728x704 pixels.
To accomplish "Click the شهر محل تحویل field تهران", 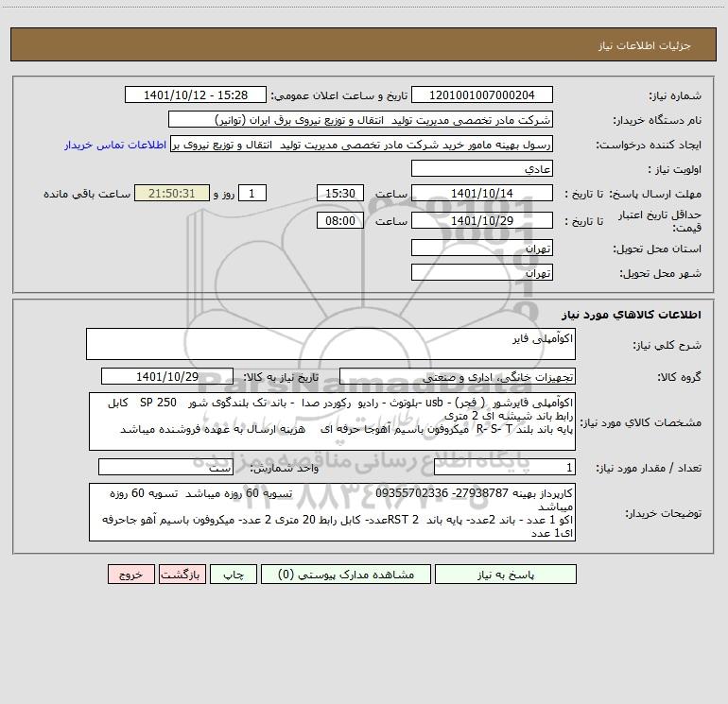I will pyautogui.click(x=482, y=272).
